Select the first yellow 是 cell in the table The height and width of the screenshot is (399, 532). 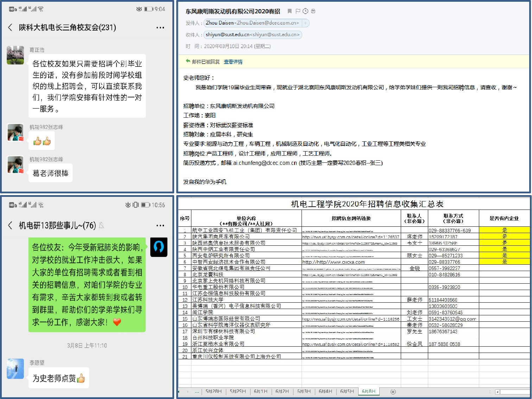click(x=504, y=230)
